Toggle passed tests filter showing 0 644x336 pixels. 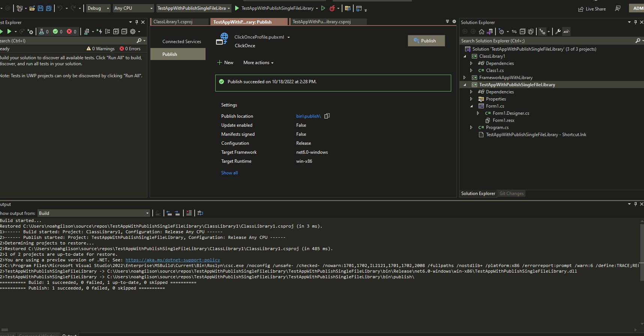(58, 31)
